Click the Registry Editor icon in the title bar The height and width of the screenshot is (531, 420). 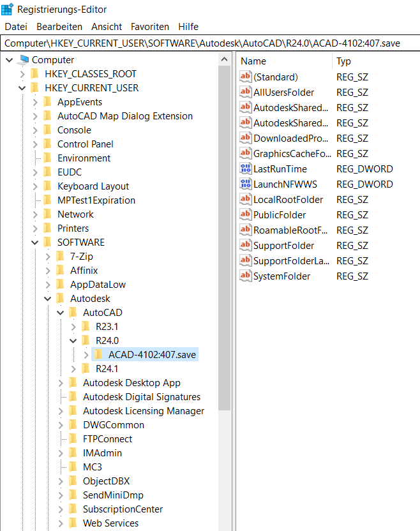(8, 10)
